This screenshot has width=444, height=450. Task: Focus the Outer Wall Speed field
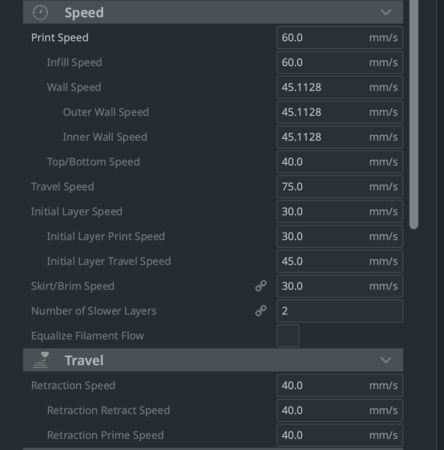340,112
